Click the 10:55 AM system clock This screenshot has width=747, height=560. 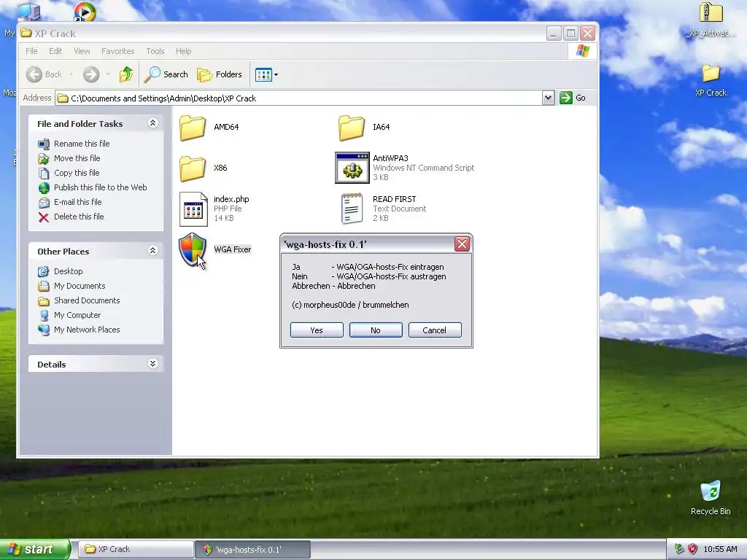pyautogui.click(x=720, y=550)
